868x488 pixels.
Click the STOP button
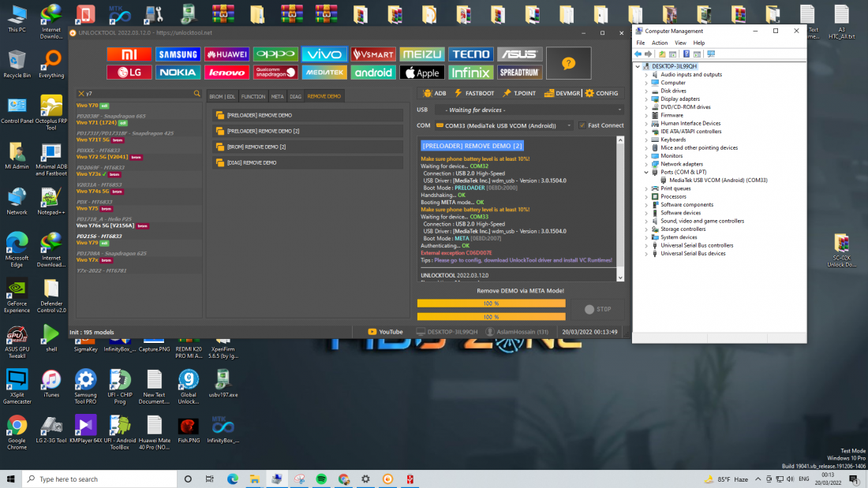598,309
